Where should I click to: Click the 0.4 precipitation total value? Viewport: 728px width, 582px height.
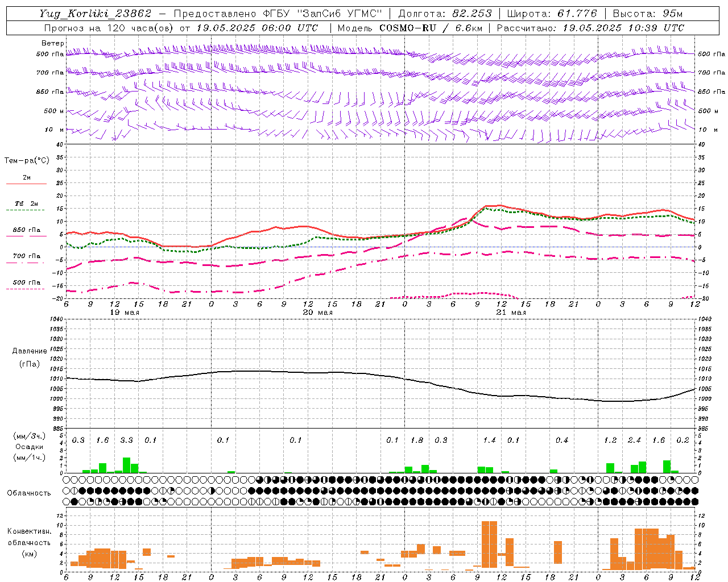tap(562, 440)
